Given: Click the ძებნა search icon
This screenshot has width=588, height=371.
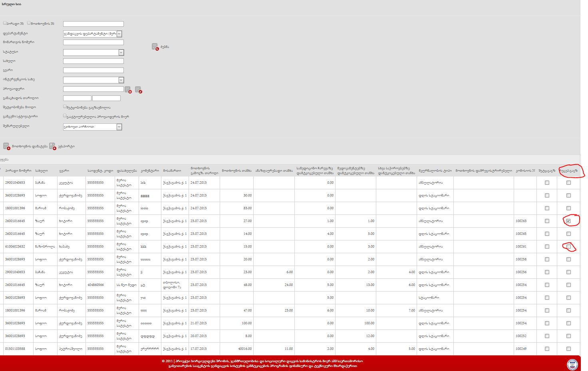Looking at the screenshot, I should [x=155, y=47].
